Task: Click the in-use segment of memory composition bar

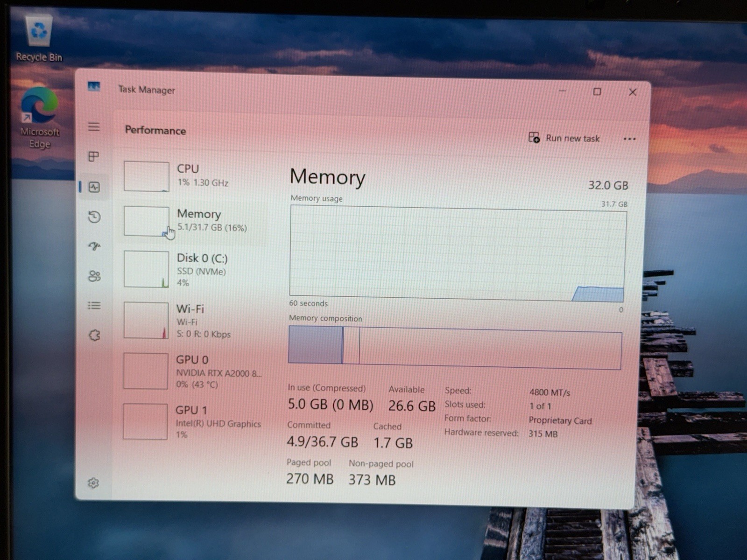Action: [316, 345]
